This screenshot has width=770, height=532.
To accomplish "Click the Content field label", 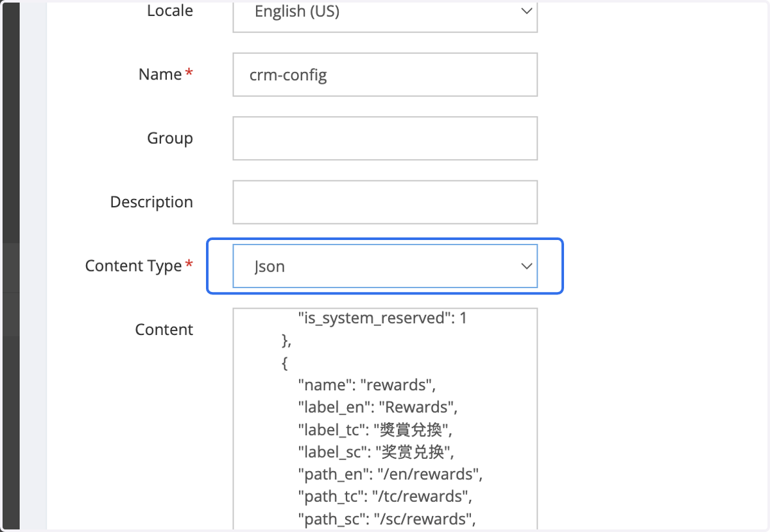I will coord(164,330).
